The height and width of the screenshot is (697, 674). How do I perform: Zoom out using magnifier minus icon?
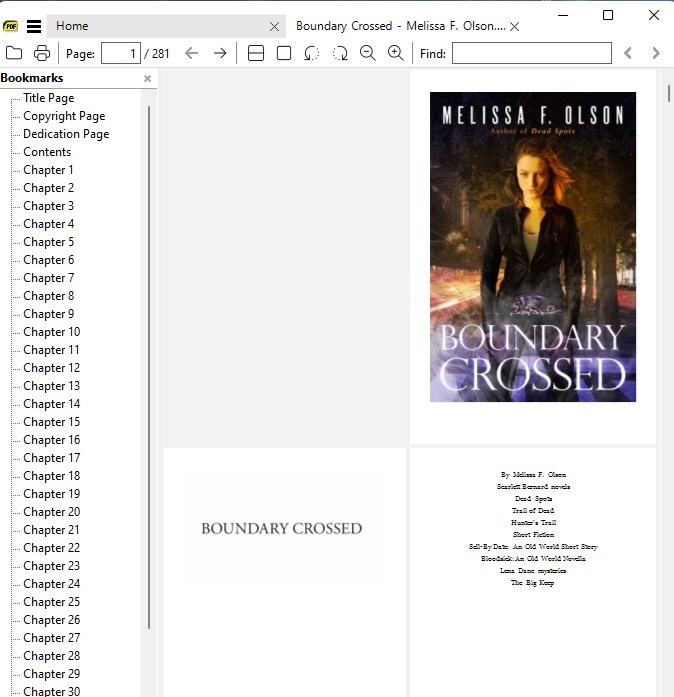click(368, 53)
